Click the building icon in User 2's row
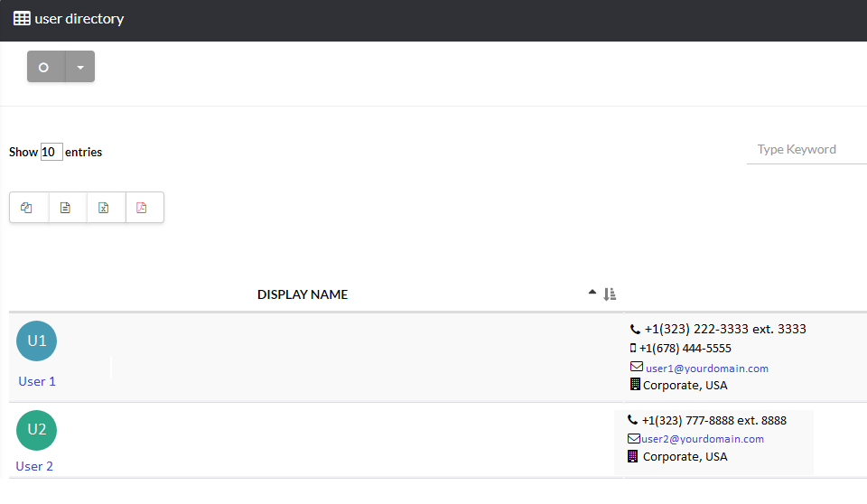The height and width of the screenshot is (504, 867). pyautogui.click(x=633, y=456)
